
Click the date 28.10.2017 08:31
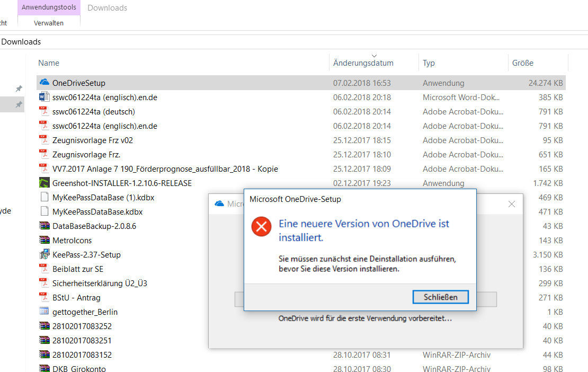[x=362, y=355]
